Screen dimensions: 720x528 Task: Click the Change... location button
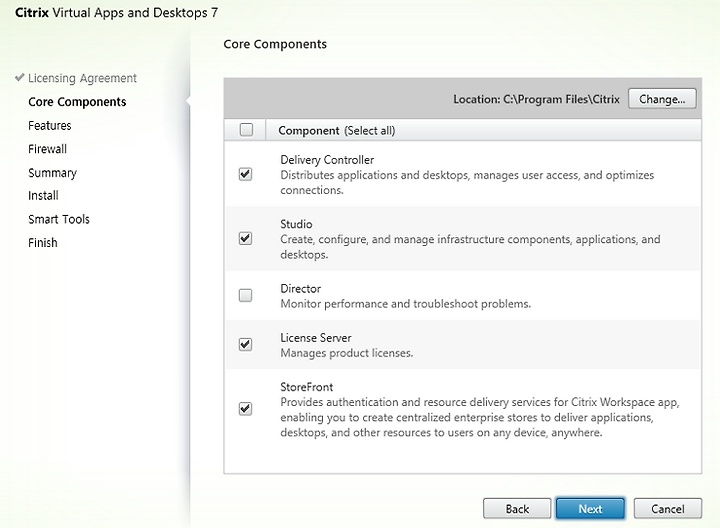[x=662, y=99]
